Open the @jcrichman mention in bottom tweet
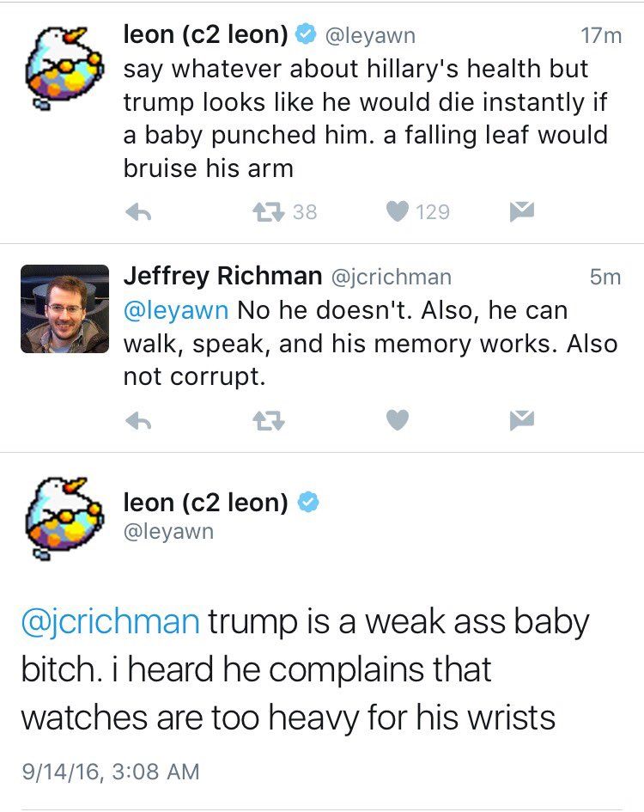The height and width of the screenshot is (812, 644). [x=110, y=622]
